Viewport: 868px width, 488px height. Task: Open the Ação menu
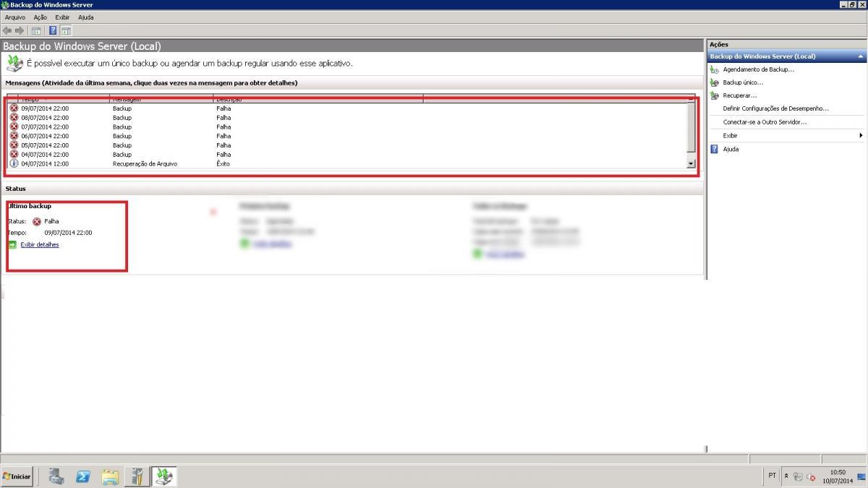[x=41, y=17]
